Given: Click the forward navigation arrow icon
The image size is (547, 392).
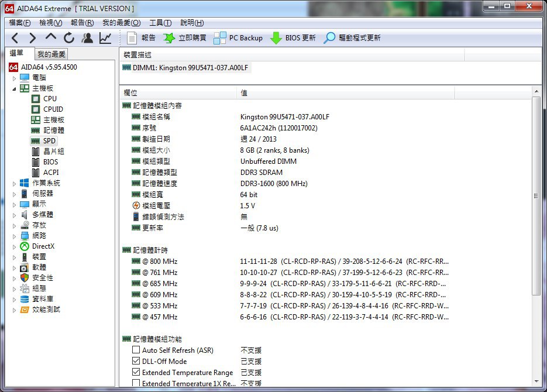Looking at the screenshot, I should click(x=32, y=38).
